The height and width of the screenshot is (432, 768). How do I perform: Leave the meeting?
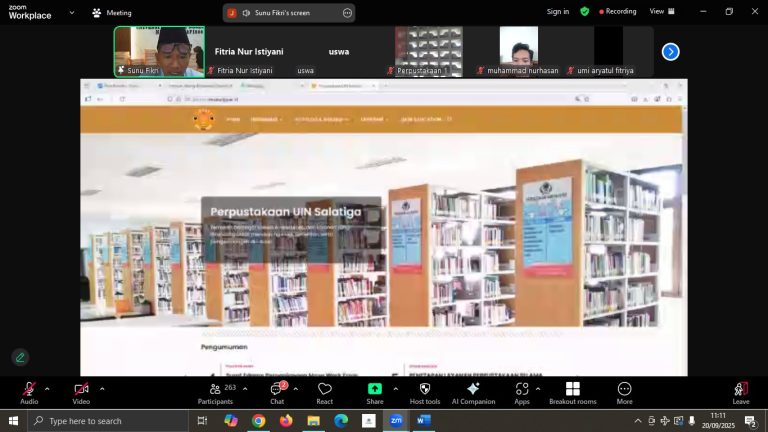pos(741,393)
